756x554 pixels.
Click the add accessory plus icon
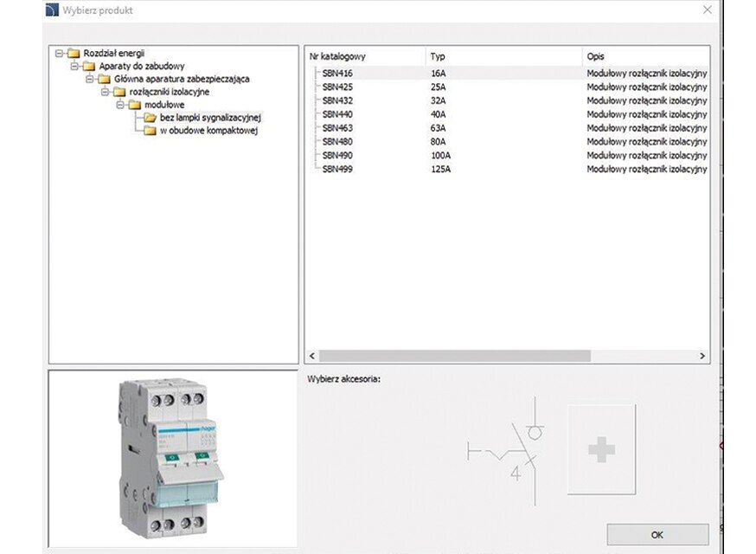[x=601, y=449]
